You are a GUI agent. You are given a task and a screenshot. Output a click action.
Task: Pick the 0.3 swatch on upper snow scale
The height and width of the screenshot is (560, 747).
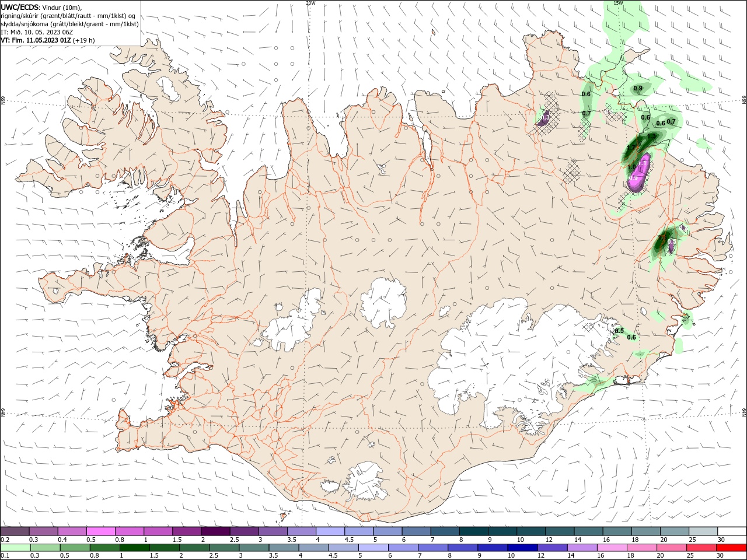pos(43,531)
